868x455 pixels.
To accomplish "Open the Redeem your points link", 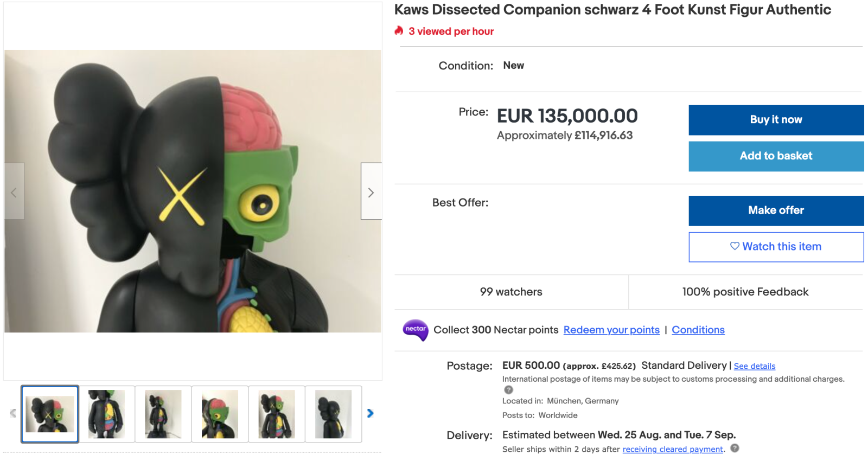I will tap(611, 330).
